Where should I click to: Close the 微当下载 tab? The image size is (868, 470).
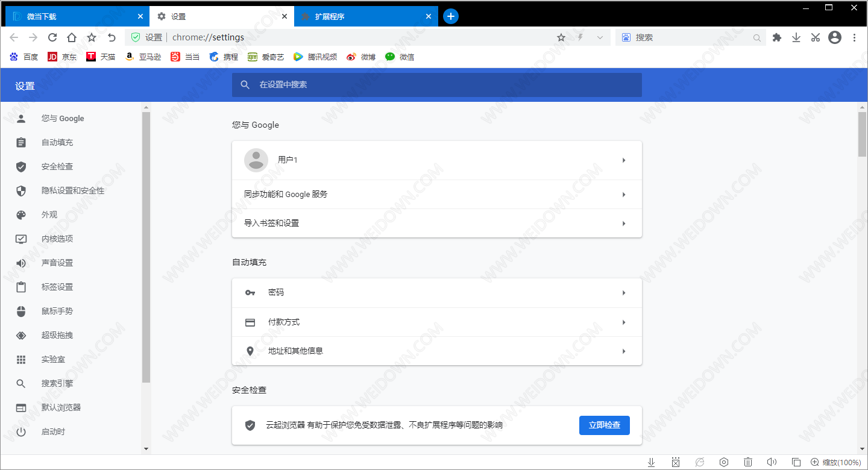[140, 17]
